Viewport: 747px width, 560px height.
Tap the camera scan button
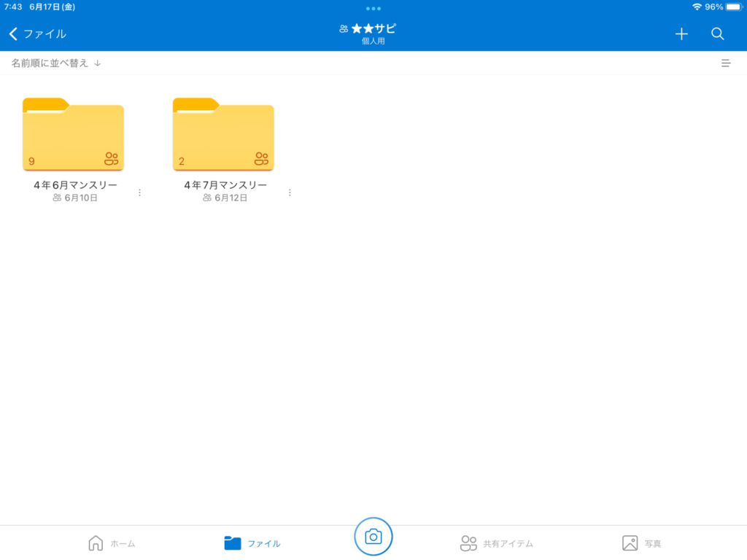tap(373, 537)
